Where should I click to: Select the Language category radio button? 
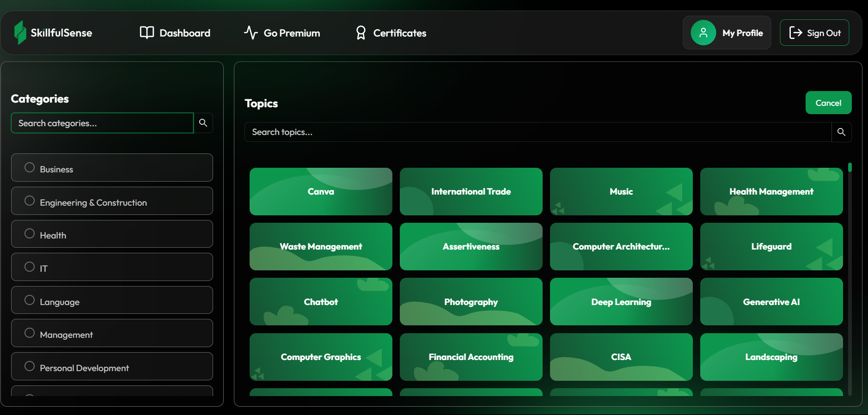click(30, 300)
